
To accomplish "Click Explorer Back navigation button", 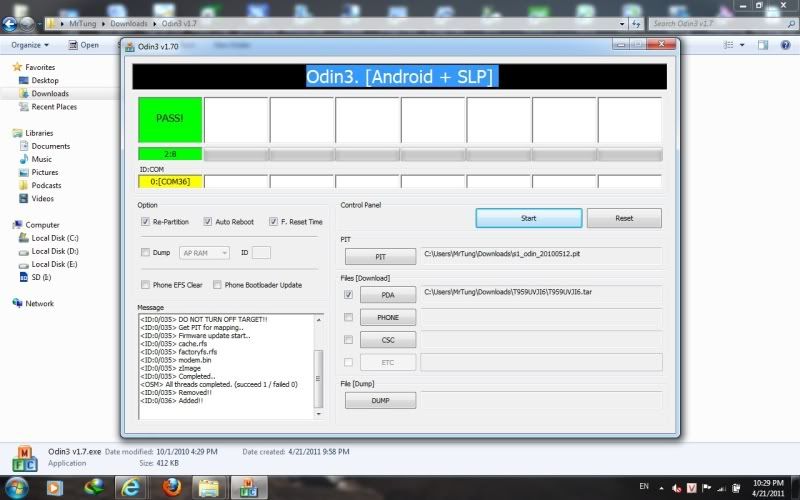I will 10,23.
